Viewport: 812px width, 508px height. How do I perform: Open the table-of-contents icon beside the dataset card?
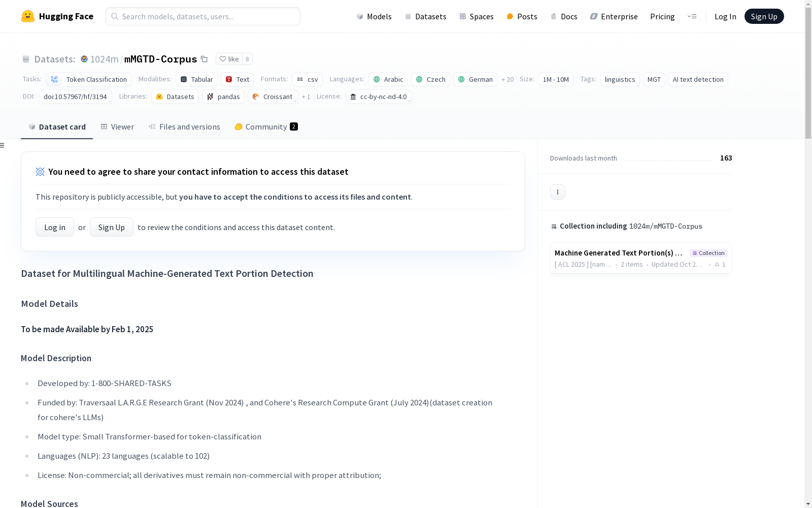(3, 145)
